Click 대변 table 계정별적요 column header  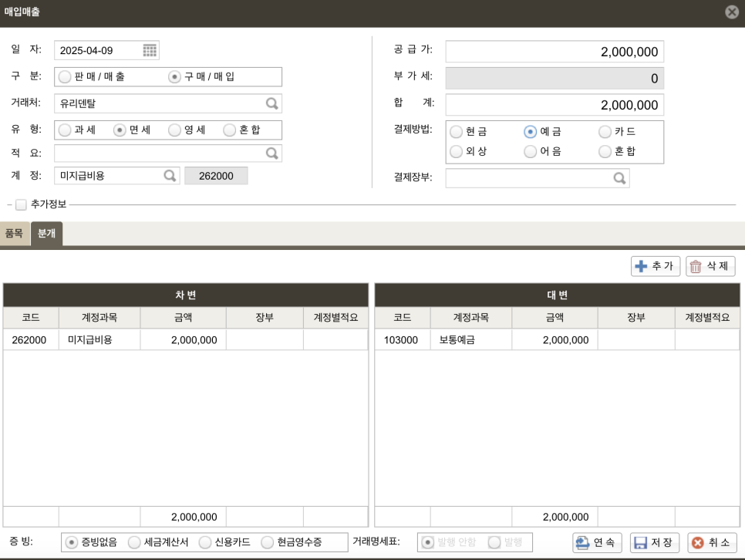(707, 318)
